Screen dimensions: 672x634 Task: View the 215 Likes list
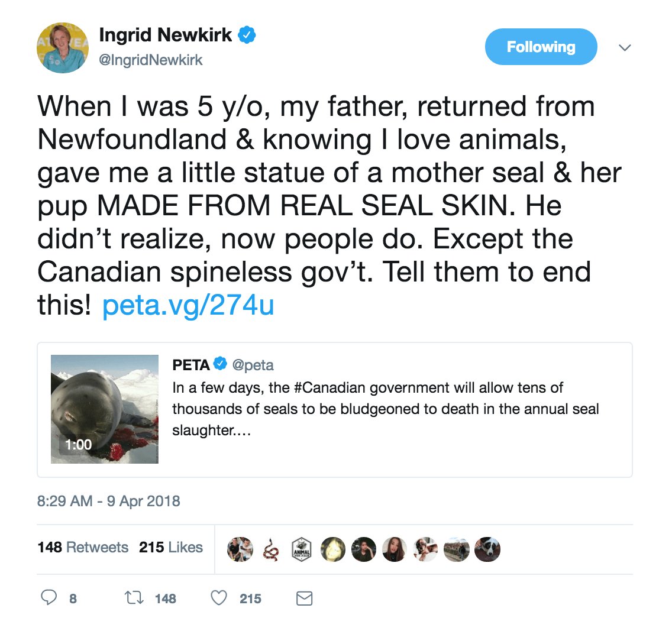point(171,547)
